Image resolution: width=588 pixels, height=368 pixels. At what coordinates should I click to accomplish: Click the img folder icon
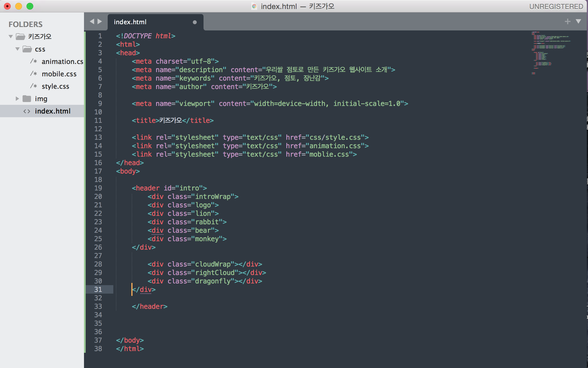point(27,99)
